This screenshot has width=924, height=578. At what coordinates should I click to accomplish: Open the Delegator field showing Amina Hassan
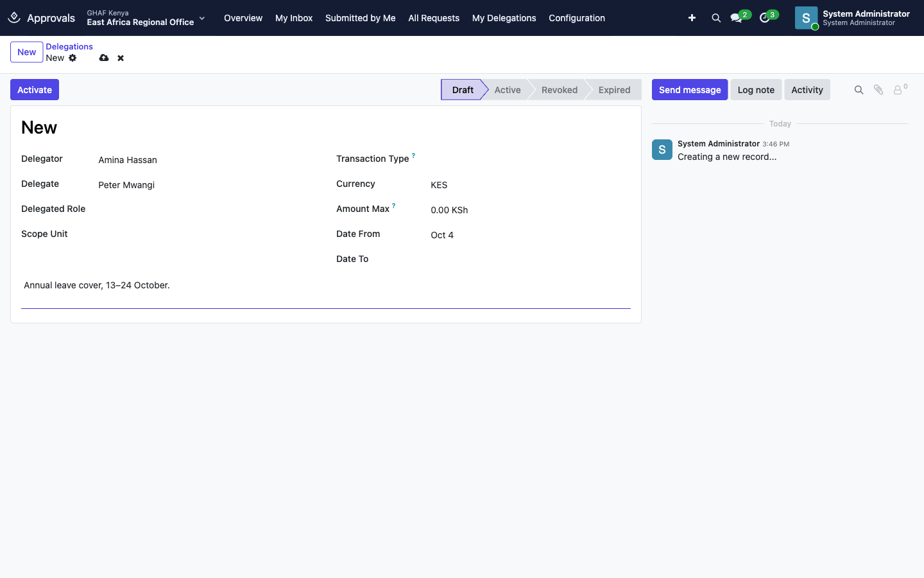pos(206,160)
